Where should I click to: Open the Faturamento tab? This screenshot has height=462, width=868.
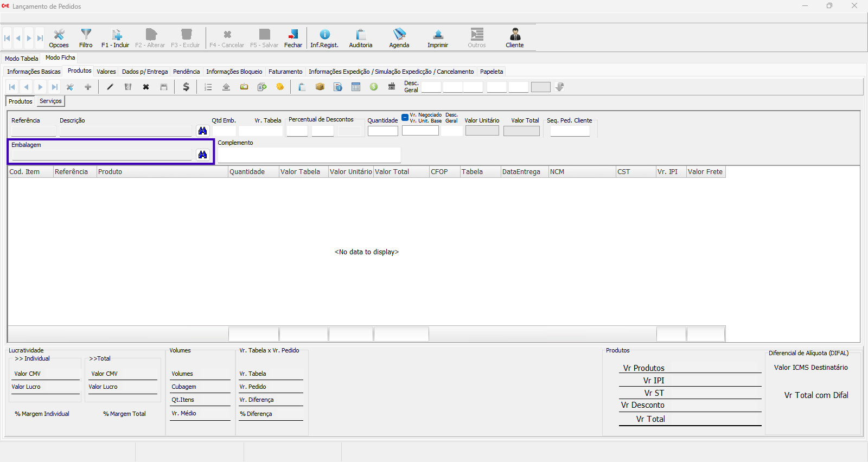285,72
